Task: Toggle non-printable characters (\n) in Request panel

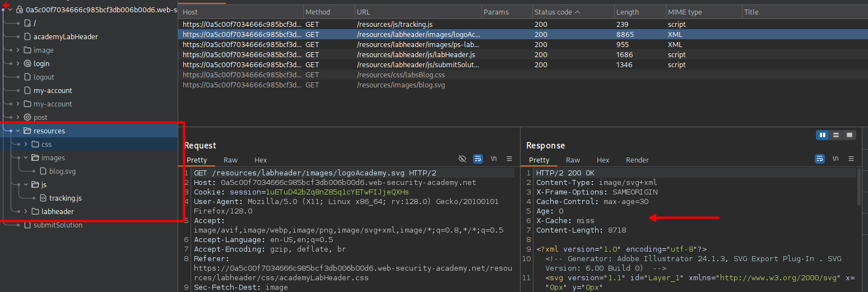Action: coord(494,159)
